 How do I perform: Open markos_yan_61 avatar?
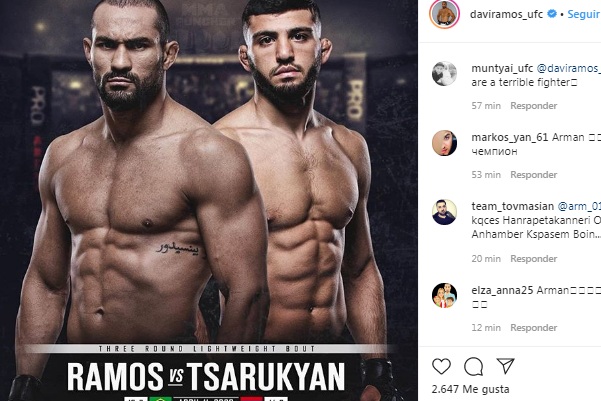click(x=444, y=143)
